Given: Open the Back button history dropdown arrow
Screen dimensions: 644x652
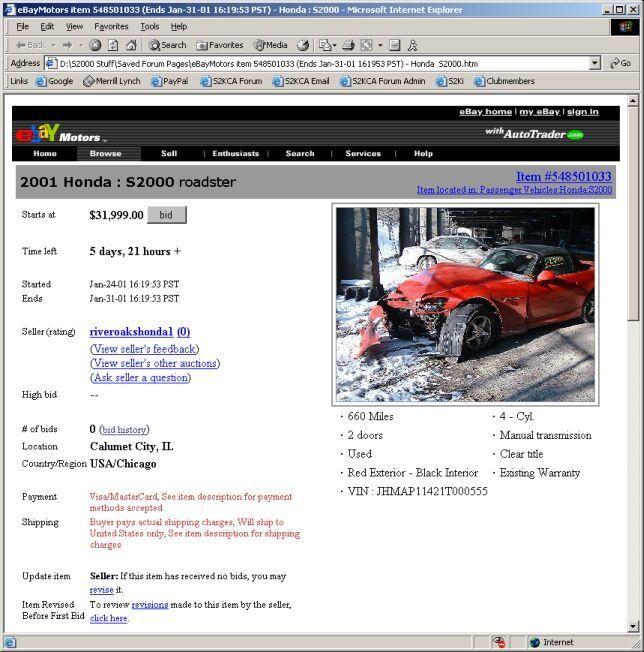Looking at the screenshot, I should [53, 45].
